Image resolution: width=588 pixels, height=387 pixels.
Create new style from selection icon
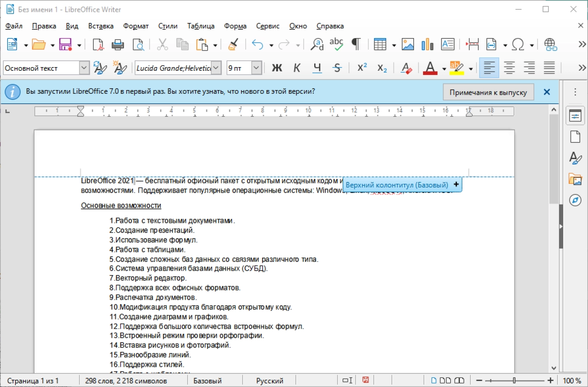click(x=120, y=68)
